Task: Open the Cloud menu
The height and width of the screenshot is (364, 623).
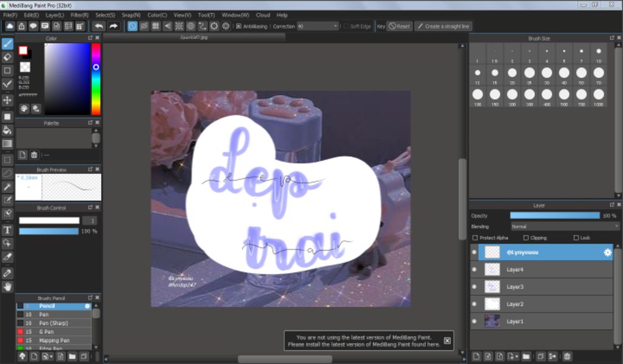Action: [x=263, y=15]
